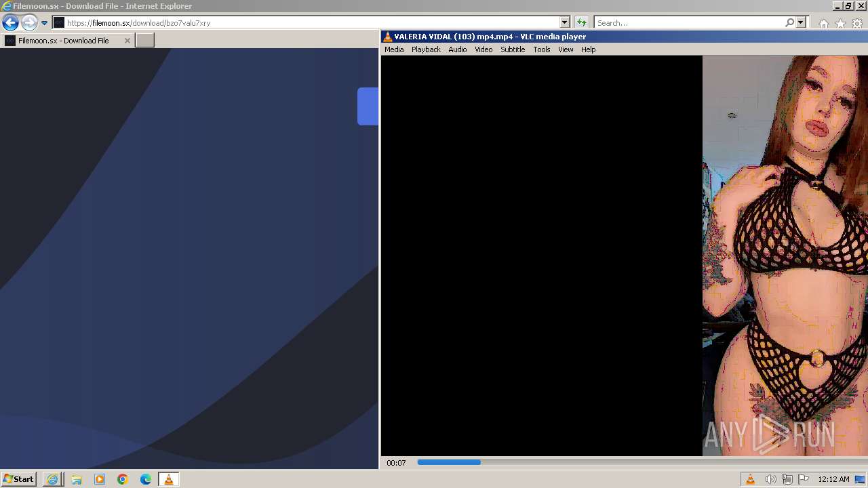Close the Filemoon.sx tab
Screen dimensions: 868x488
pos(127,41)
